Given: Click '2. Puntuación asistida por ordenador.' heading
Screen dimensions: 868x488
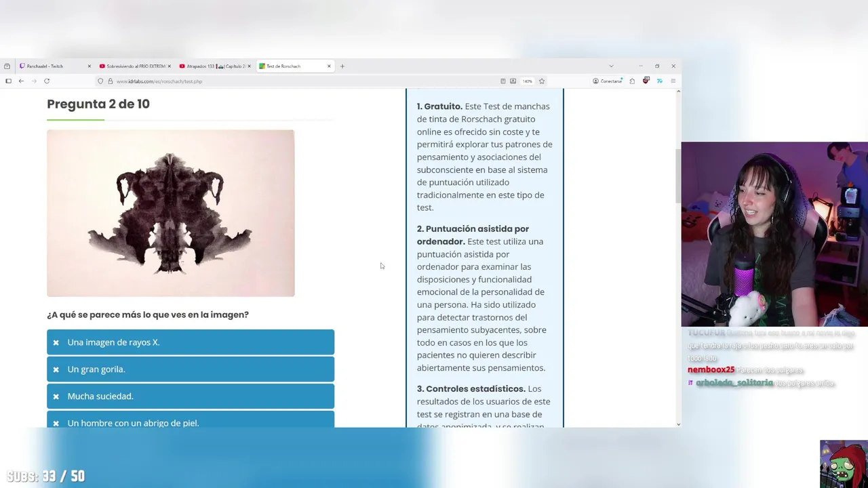Looking at the screenshot, I should 473,235.
